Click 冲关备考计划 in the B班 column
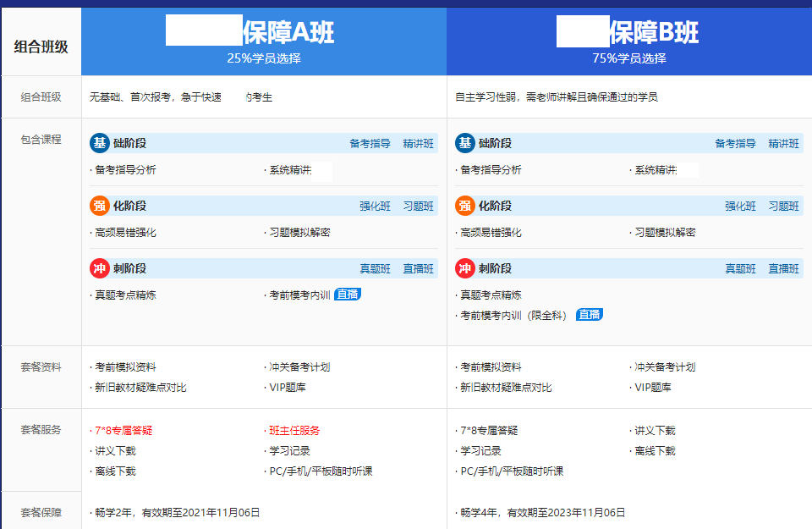Screen dimensions: 812x529 coord(666,367)
